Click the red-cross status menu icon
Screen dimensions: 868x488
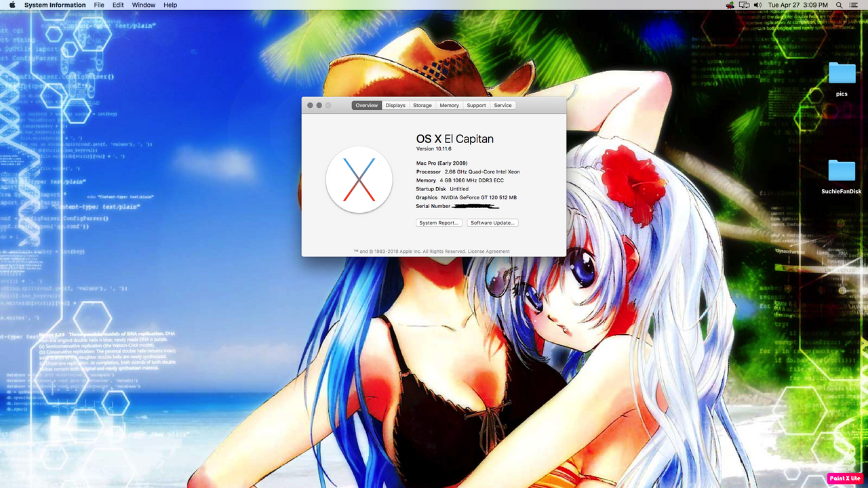730,5
